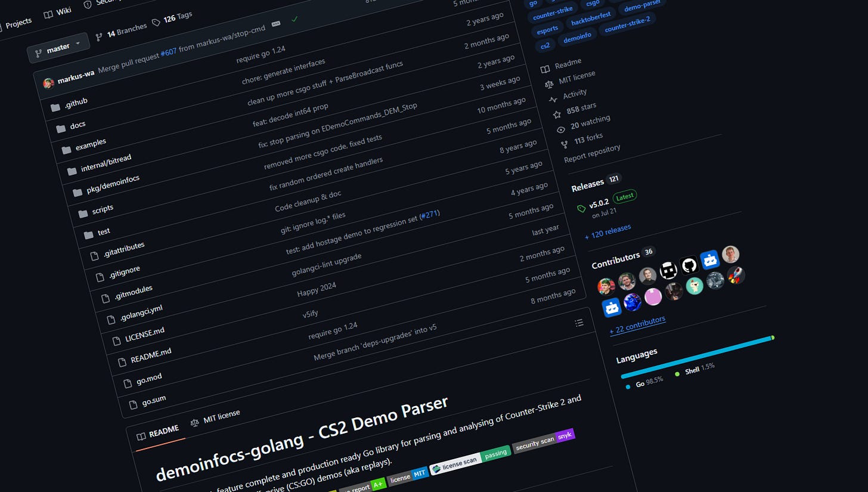The image size is (868, 492).
Task: Switch to the README tab
Action: [158, 432]
